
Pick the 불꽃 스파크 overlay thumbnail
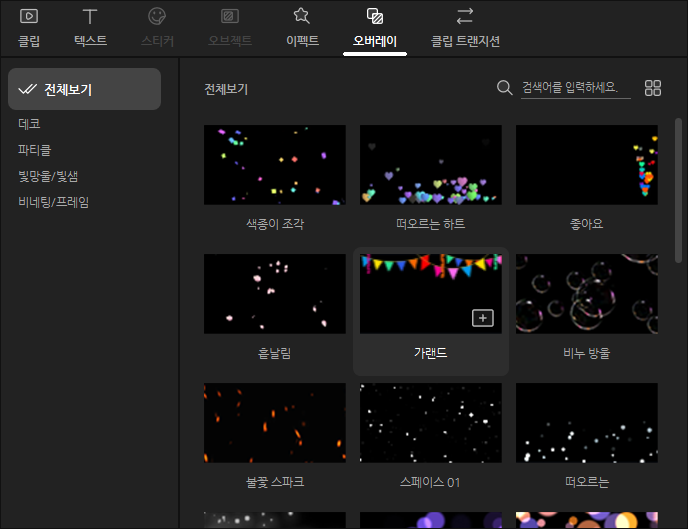[x=274, y=423]
